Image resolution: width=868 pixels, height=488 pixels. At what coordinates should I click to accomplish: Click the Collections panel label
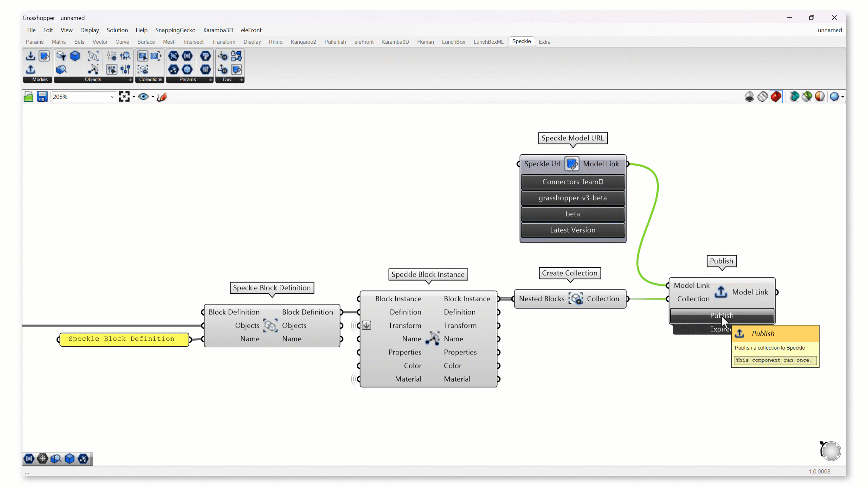(151, 80)
